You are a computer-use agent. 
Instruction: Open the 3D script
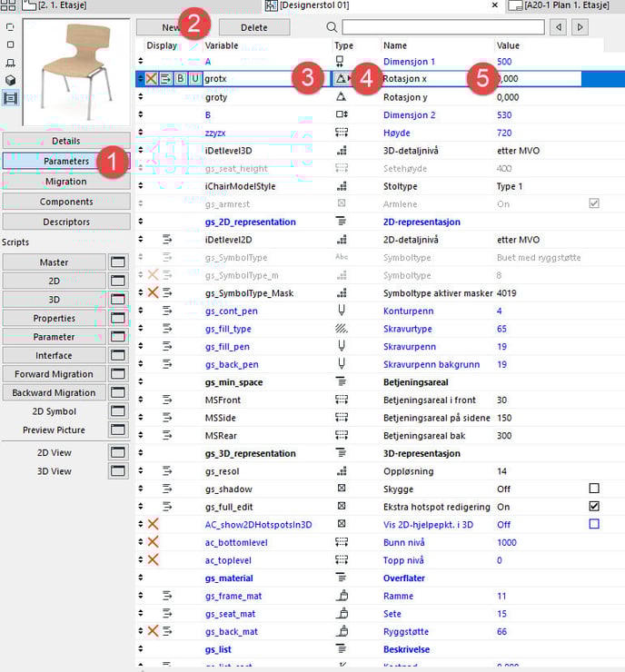point(54,300)
